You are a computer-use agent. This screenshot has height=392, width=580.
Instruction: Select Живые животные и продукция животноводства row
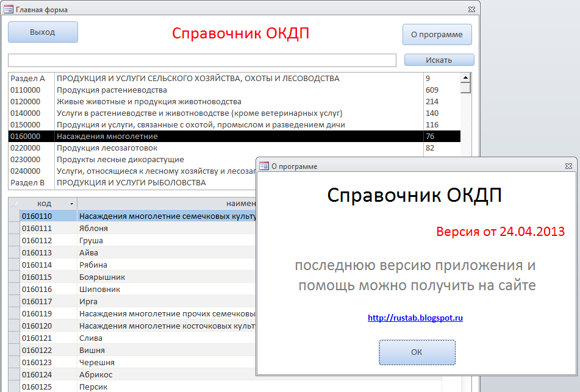pos(234,102)
